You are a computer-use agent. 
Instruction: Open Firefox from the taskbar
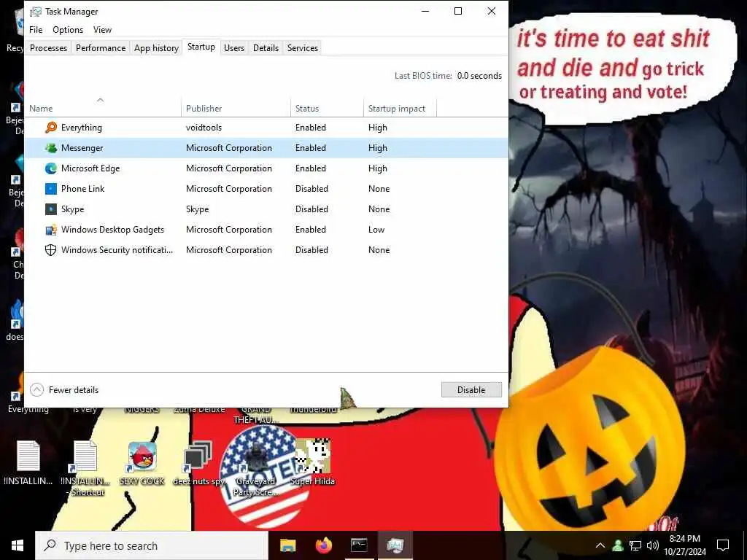click(323, 545)
